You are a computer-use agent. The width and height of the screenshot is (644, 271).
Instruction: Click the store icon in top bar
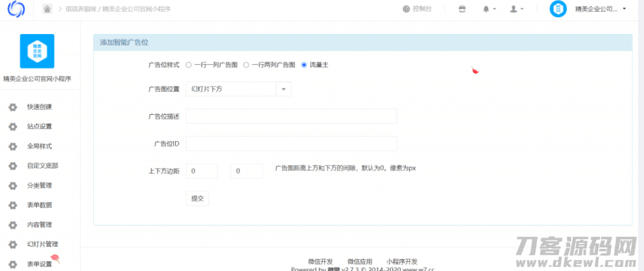pyautogui.click(x=462, y=9)
